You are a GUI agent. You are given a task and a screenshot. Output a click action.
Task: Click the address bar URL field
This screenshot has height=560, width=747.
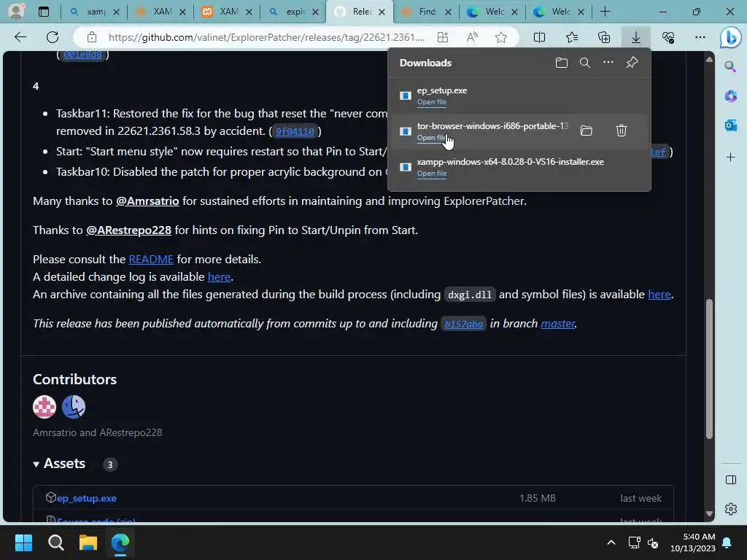point(266,37)
